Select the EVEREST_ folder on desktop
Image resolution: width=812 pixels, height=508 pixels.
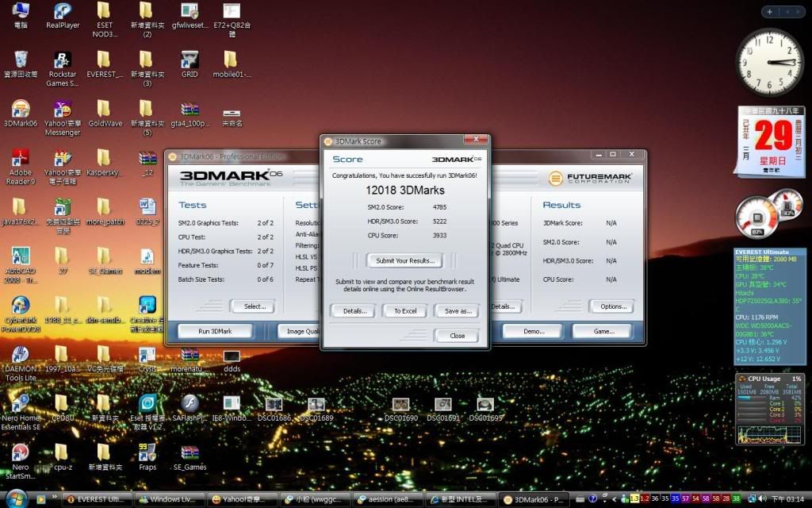[x=105, y=64]
